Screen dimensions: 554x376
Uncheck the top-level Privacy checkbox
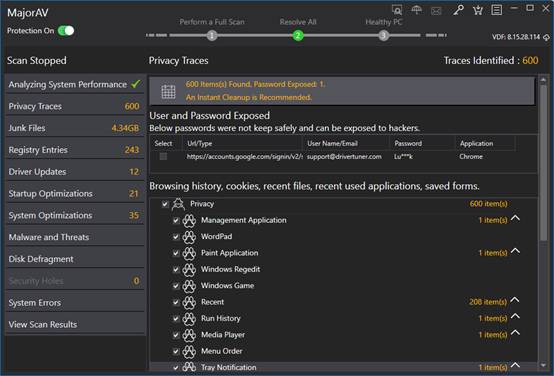(x=165, y=204)
